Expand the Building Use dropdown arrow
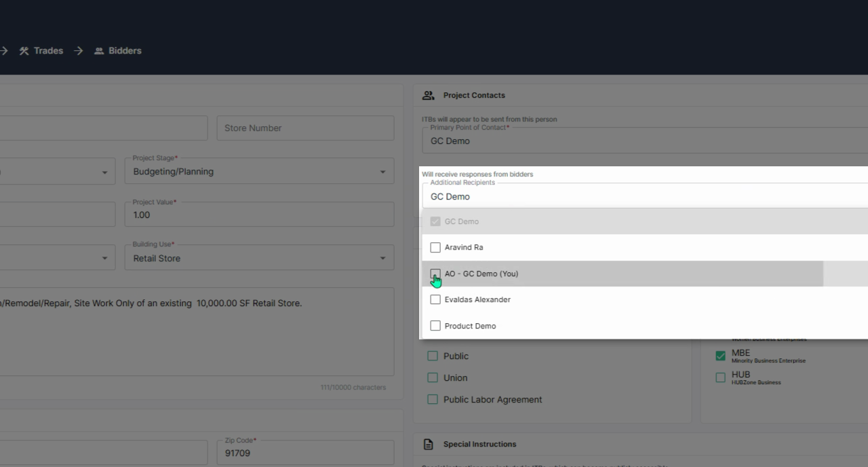The height and width of the screenshot is (467, 868). click(x=382, y=259)
